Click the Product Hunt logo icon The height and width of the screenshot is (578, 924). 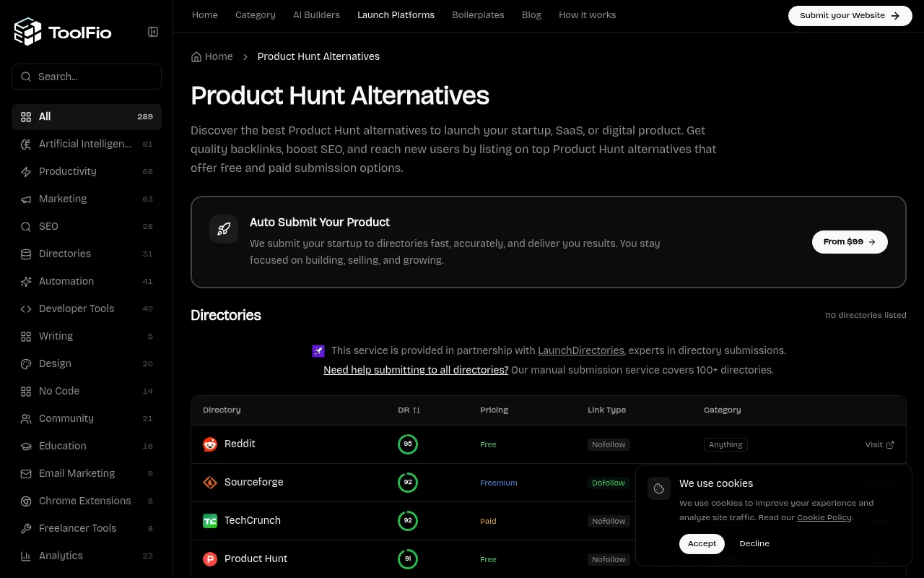point(210,559)
